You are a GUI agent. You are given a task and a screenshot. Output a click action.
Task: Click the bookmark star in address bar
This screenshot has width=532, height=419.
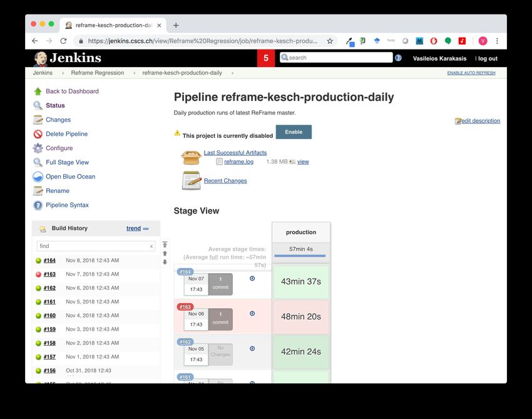(330, 41)
